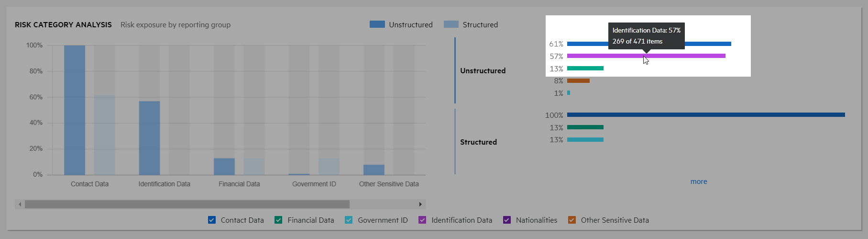Click the Contact Data unstructured bar
This screenshot has width=868, height=239.
[75, 110]
